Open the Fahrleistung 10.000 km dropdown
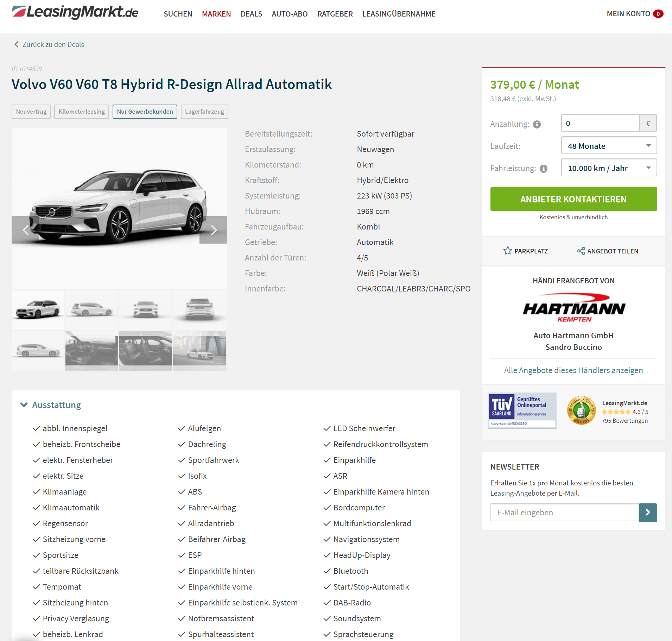Image resolution: width=672 pixels, height=641 pixels. [609, 168]
